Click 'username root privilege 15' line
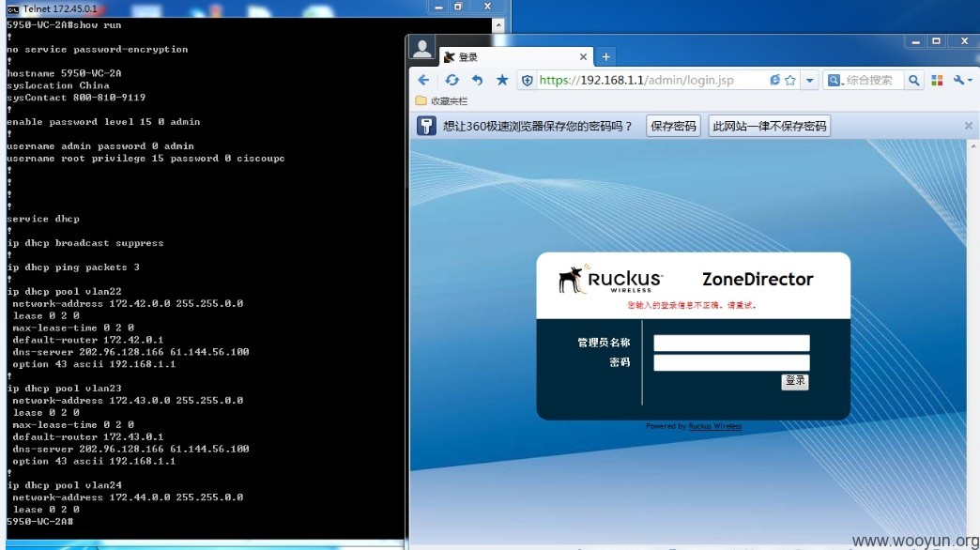This screenshot has width=980, height=550. click(x=145, y=158)
